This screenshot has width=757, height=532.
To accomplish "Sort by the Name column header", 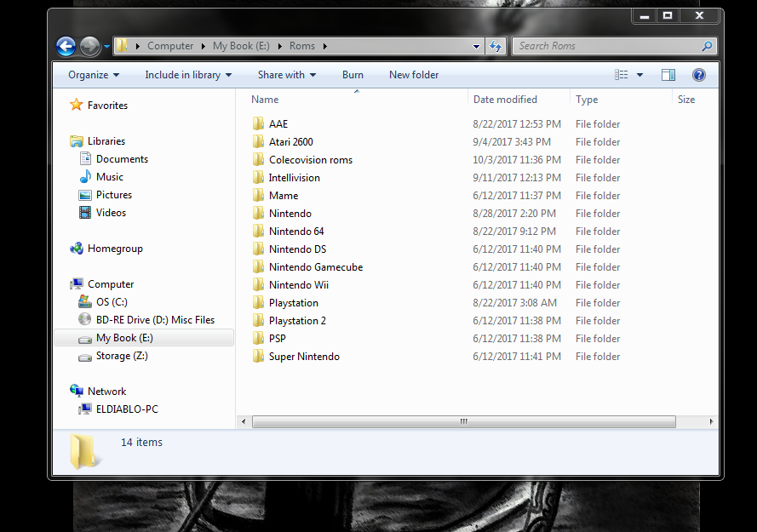I will click(265, 100).
